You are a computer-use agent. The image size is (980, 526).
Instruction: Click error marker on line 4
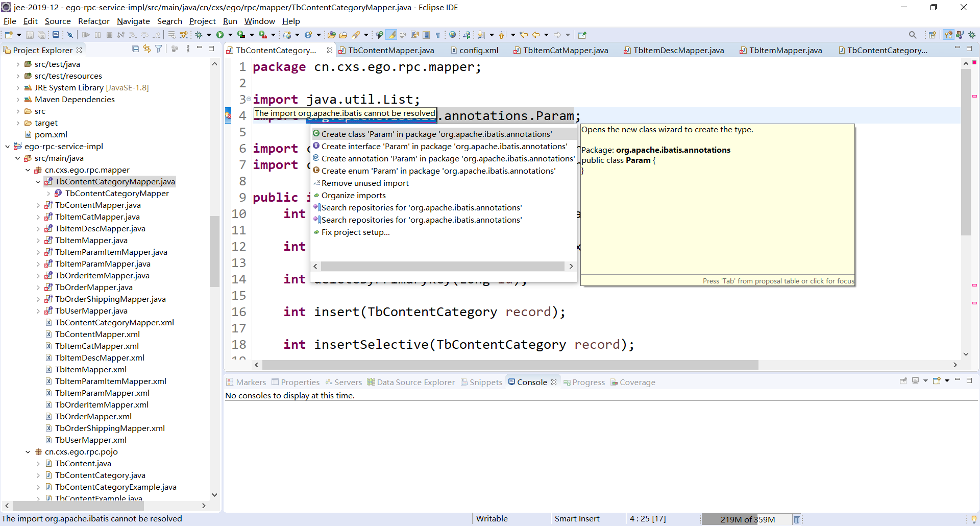pos(228,116)
